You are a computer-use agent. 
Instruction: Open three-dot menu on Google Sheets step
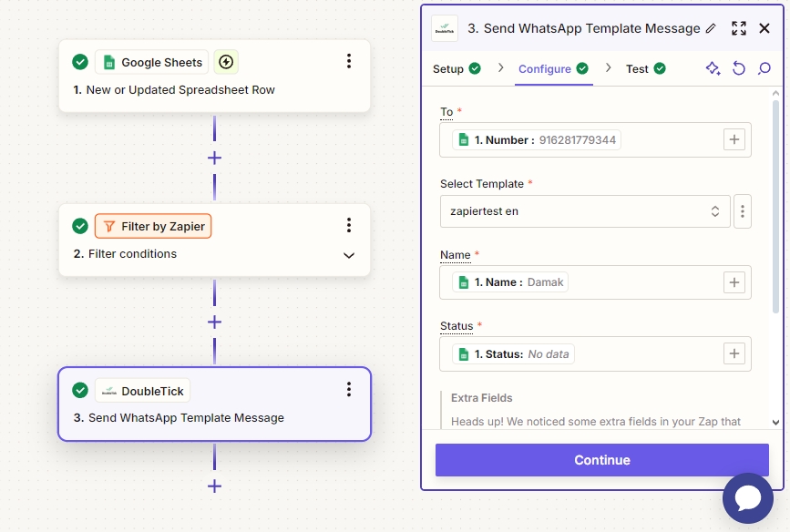(x=349, y=62)
